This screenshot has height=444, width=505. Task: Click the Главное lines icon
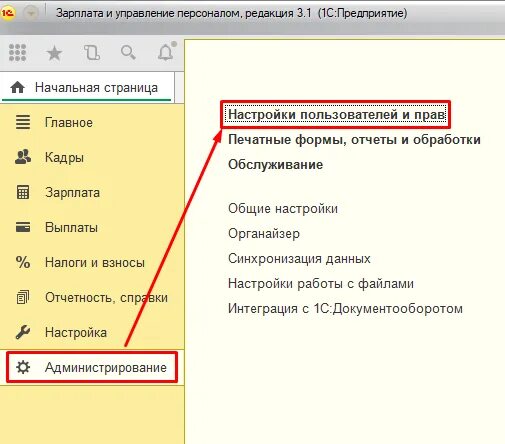[23, 122]
